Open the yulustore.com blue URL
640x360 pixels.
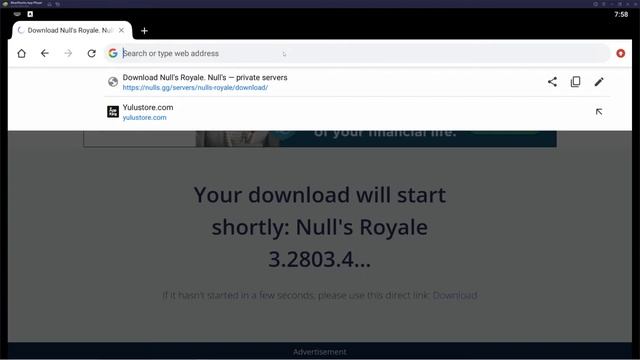(x=144, y=118)
